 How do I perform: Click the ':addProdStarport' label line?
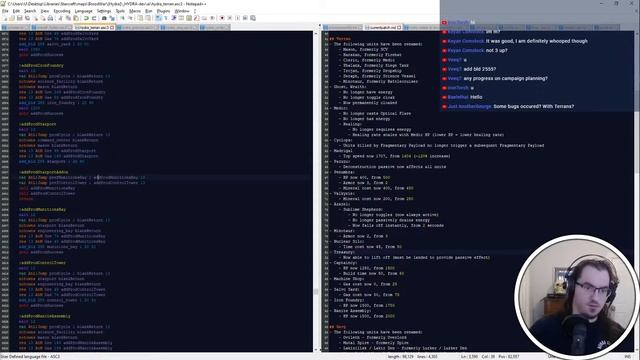[38, 124]
